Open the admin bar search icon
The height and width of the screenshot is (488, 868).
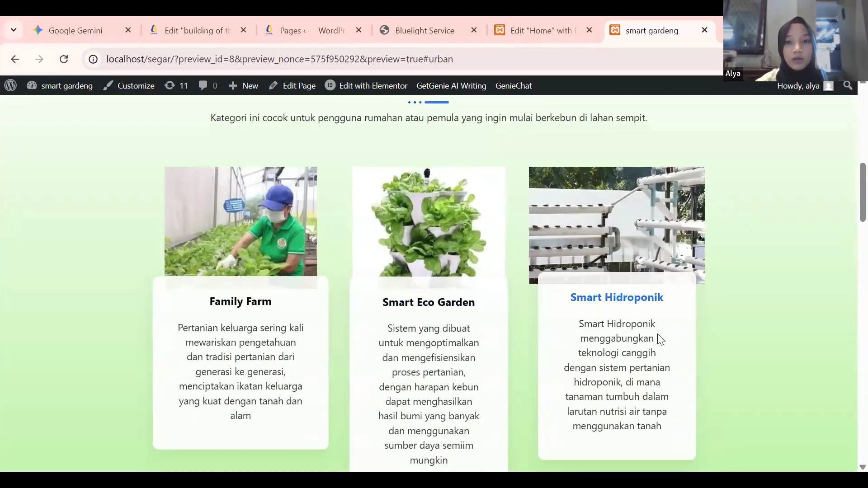click(847, 85)
